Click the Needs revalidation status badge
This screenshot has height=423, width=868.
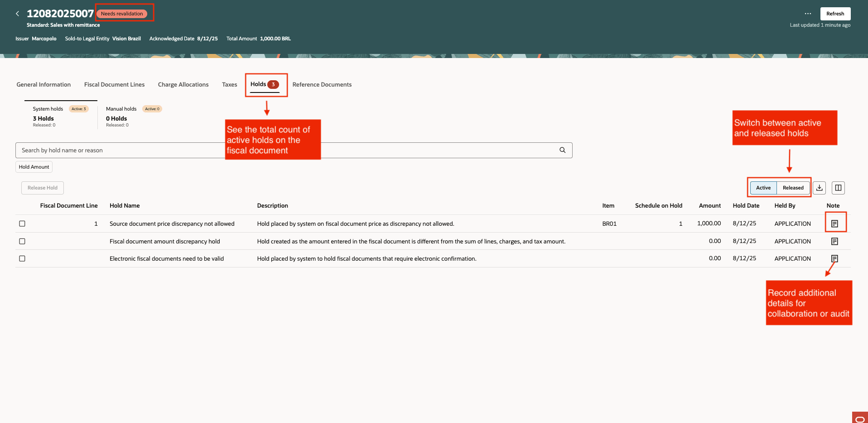point(122,14)
